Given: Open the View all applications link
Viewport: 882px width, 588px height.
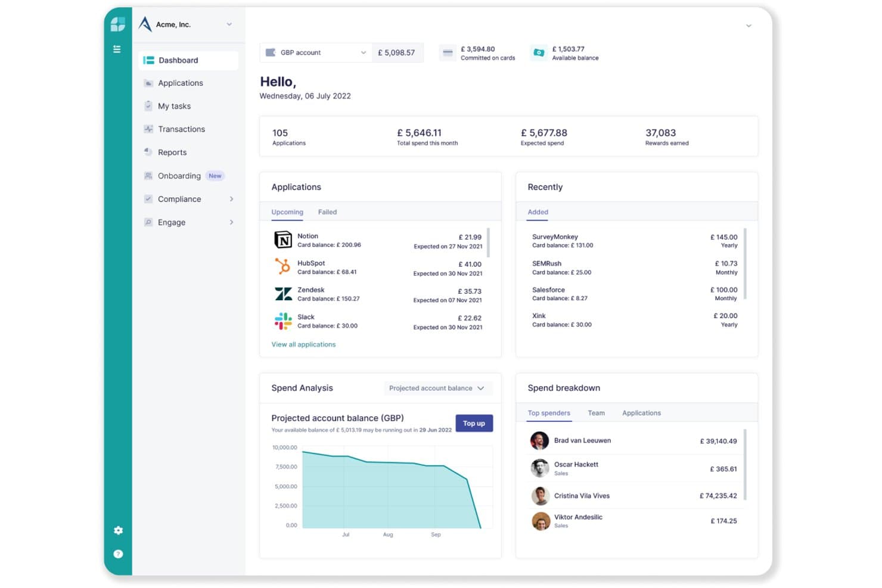Looking at the screenshot, I should (x=303, y=344).
